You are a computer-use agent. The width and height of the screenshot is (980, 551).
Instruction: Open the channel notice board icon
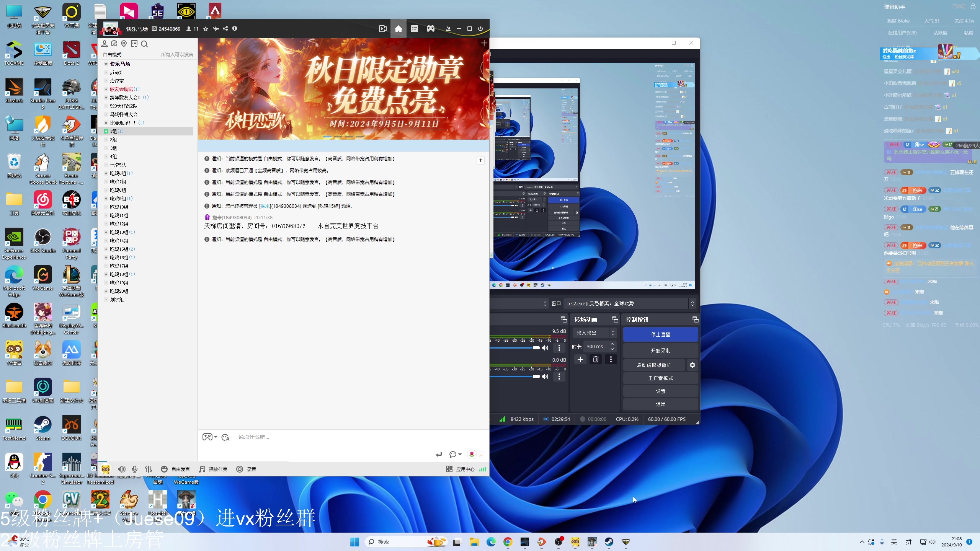pos(134,44)
